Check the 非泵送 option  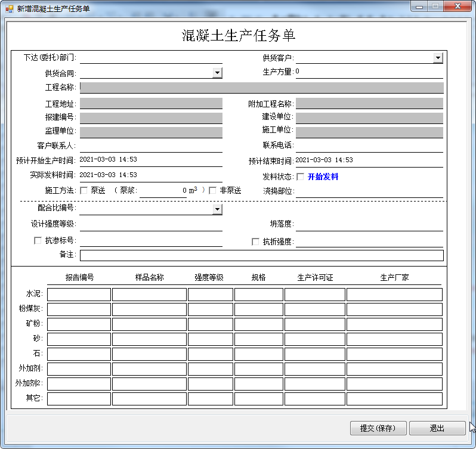(x=213, y=190)
